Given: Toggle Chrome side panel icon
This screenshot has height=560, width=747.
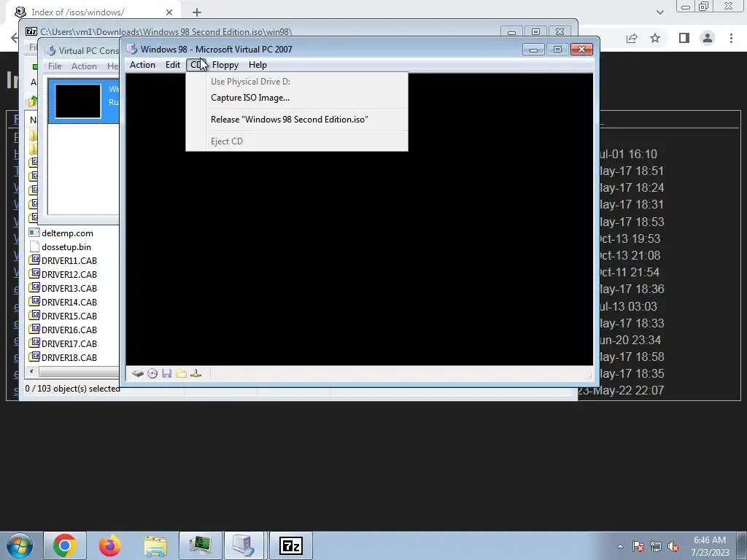Looking at the screenshot, I should tap(684, 38).
